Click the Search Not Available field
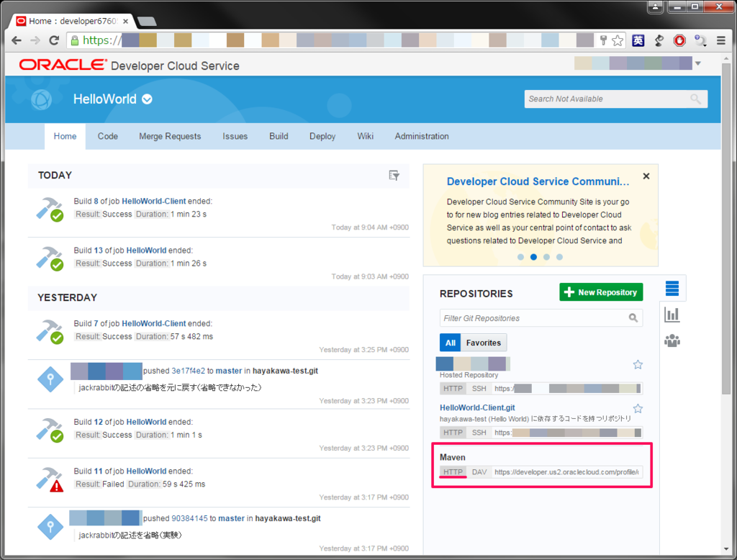This screenshot has height=560, width=737. (616, 99)
